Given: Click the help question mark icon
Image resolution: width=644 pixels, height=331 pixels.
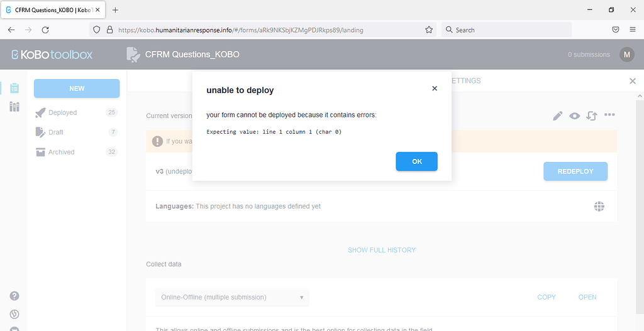Looking at the screenshot, I should 14,296.
